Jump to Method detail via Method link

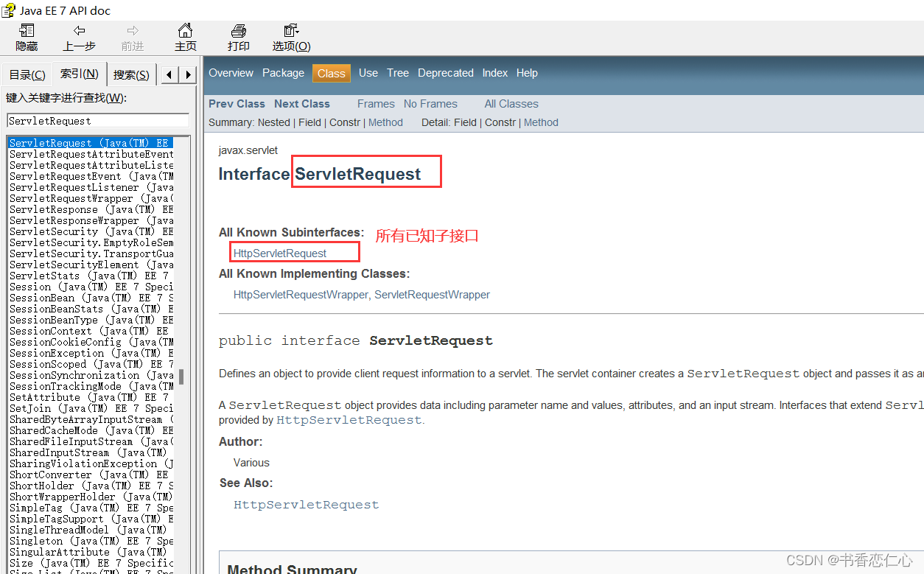(541, 122)
